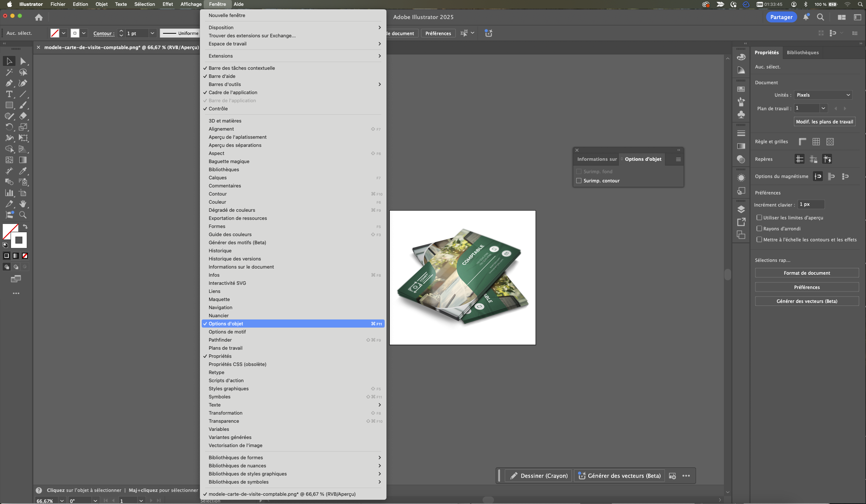
Task: Select the Zoom tool
Action: pos(23,215)
